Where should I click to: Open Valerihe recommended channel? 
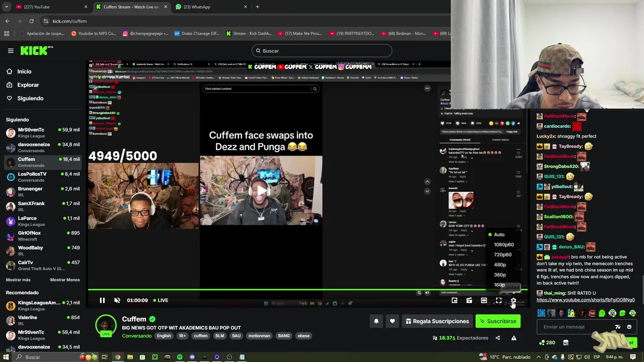click(43, 320)
